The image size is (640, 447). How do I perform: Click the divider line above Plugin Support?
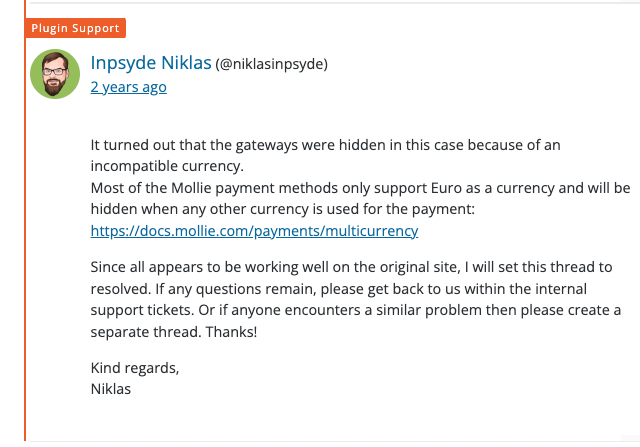click(x=335, y=3)
